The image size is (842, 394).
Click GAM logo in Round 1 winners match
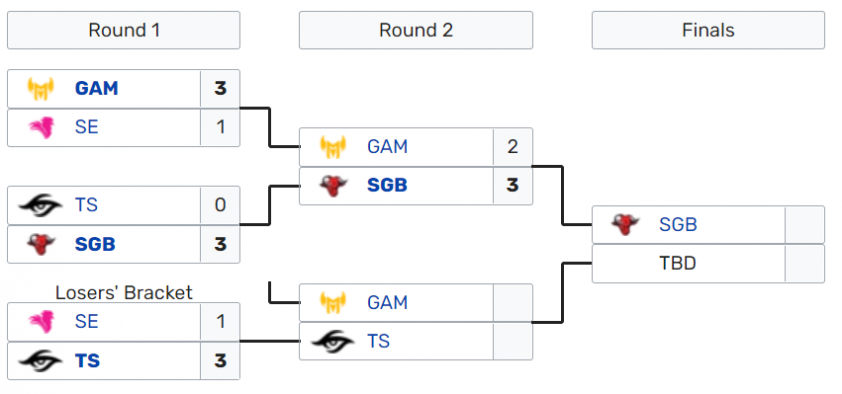(x=41, y=89)
